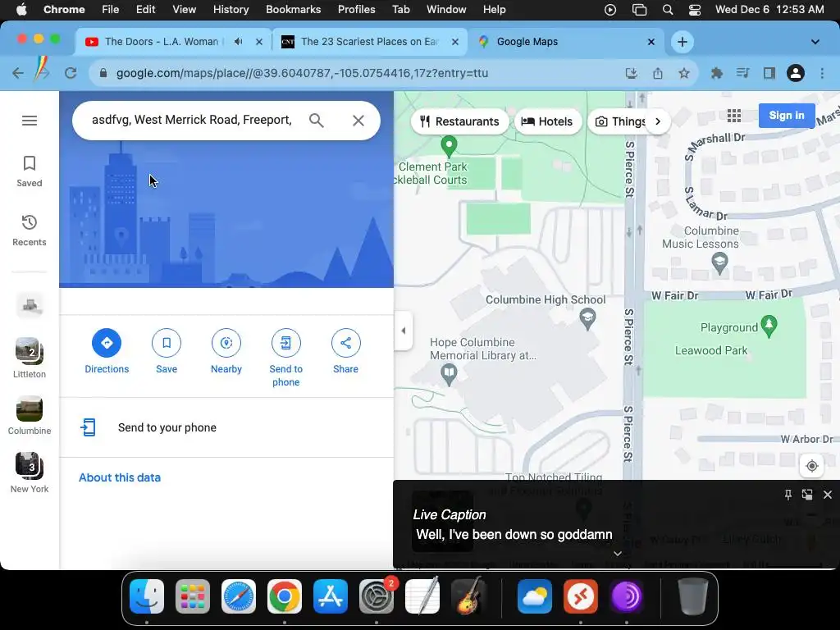
Task: Click the Directions button
Action: click(107, 351)
